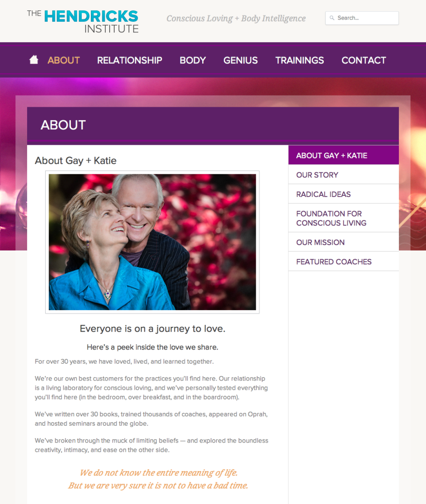Navigate to the Contact page
This screenshot has width=426, height=504.
pos(364,60)
